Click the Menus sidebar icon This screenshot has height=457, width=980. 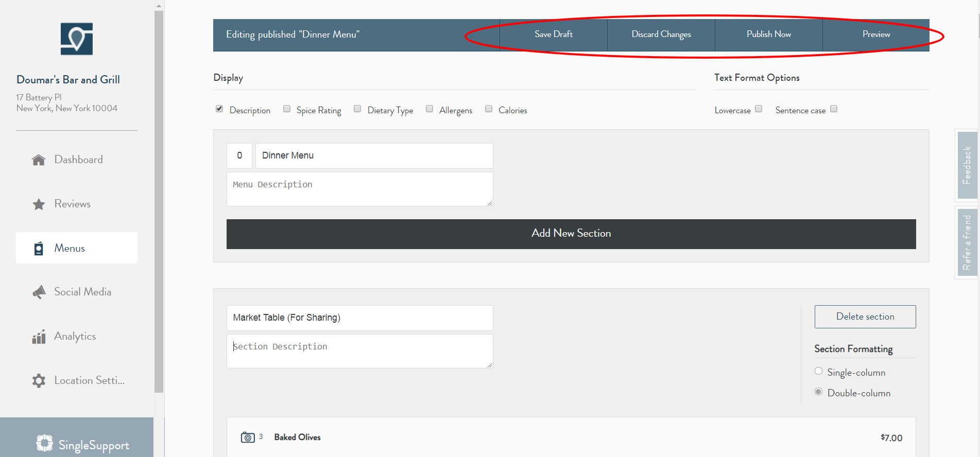[x=39, y=249]
